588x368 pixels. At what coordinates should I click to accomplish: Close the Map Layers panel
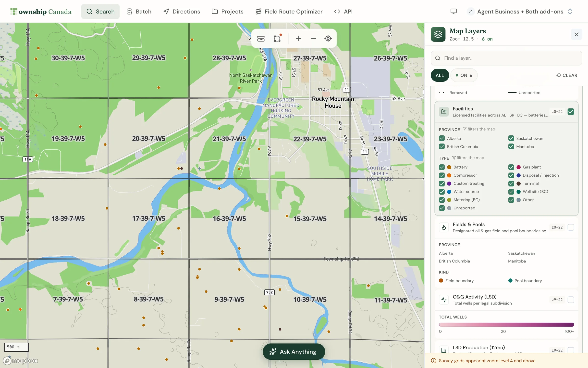(x=576, y=34)
